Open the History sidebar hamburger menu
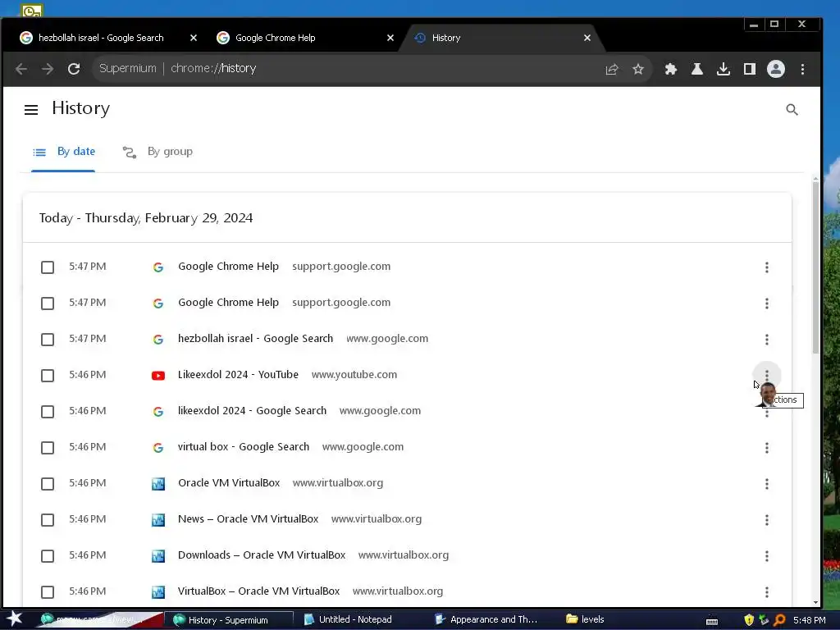840x630 pixels. click(x=31, y=110)
